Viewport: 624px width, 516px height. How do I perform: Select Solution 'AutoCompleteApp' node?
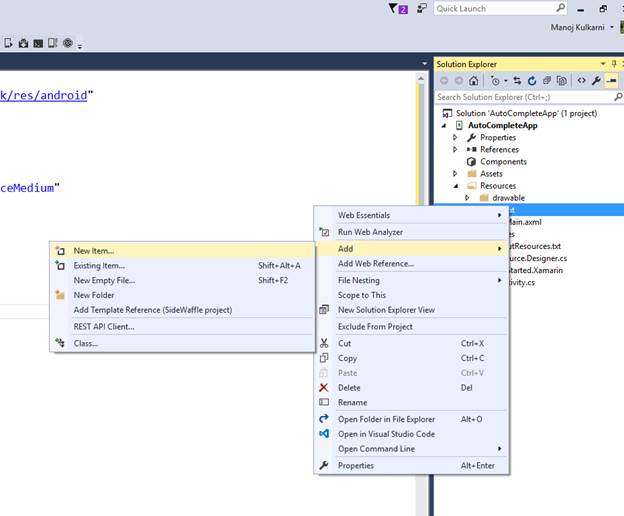click(526, 113)
